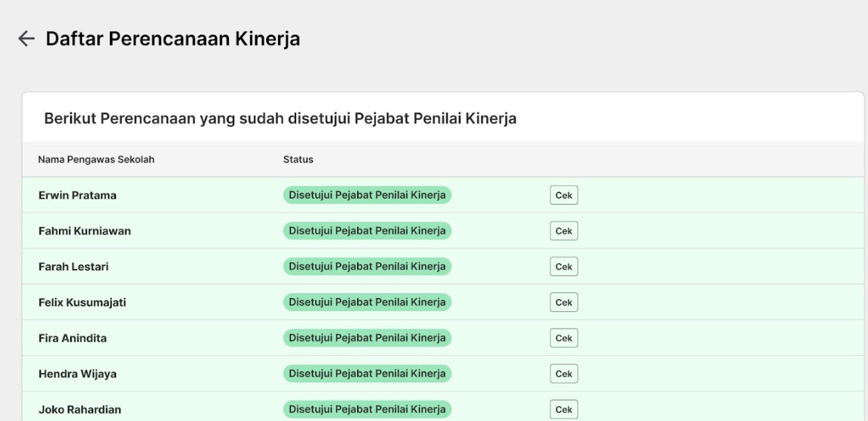Click the Status column header

click(x=298, y=160)
